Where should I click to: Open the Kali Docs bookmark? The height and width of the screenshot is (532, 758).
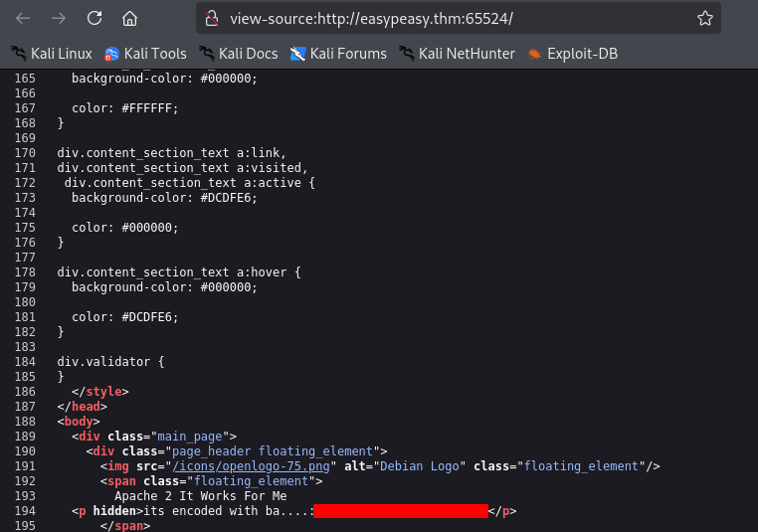point(239,54)
